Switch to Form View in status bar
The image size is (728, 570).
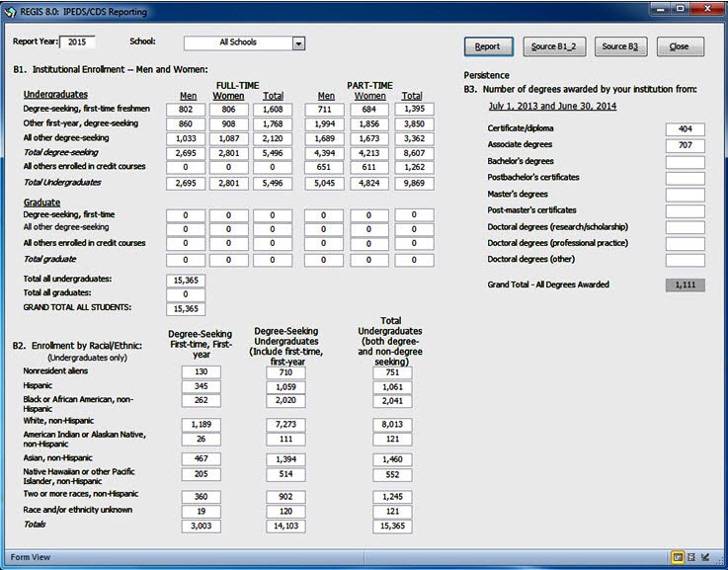tap(679, 557)
